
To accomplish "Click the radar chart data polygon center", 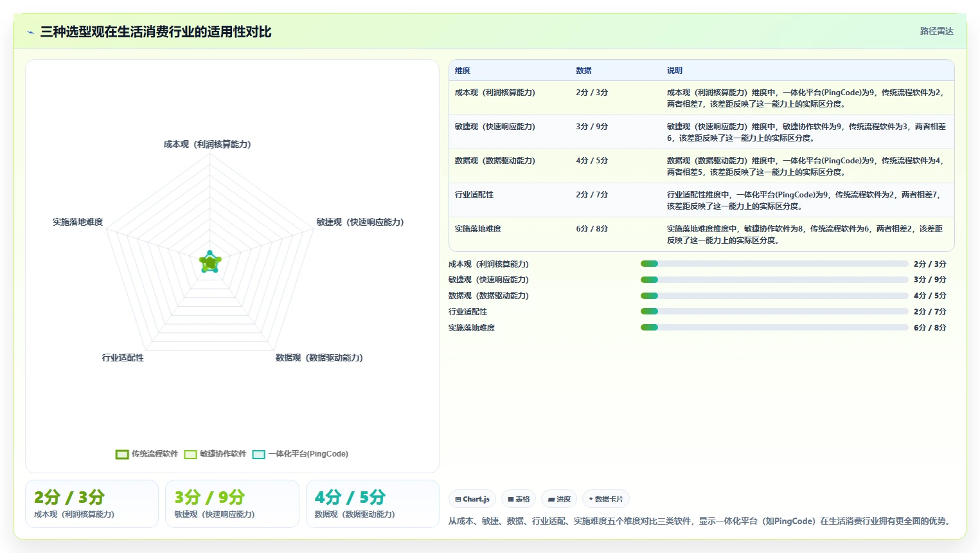I will (x=210, y=262).
